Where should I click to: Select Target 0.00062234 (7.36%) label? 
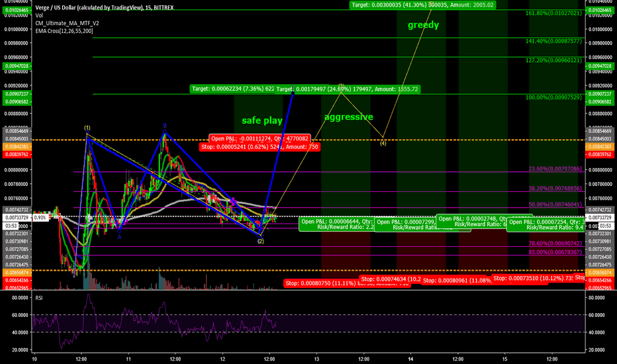click(232, 89)
